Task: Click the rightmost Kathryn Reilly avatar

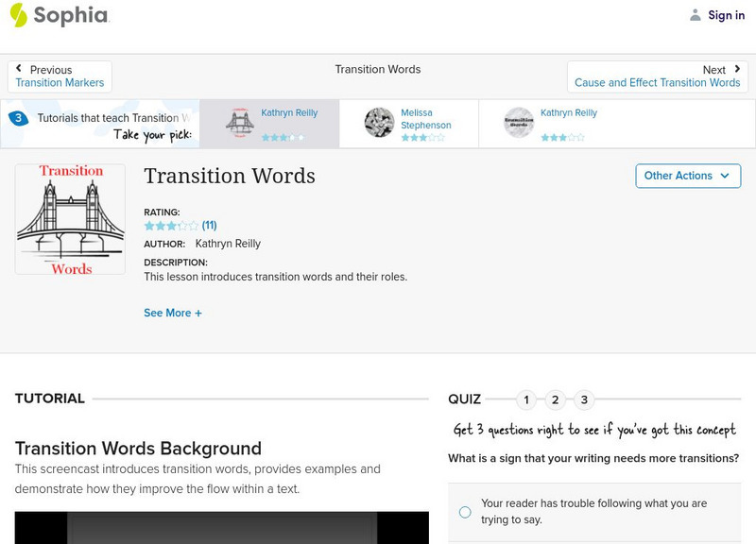Action: coord(518,122)
